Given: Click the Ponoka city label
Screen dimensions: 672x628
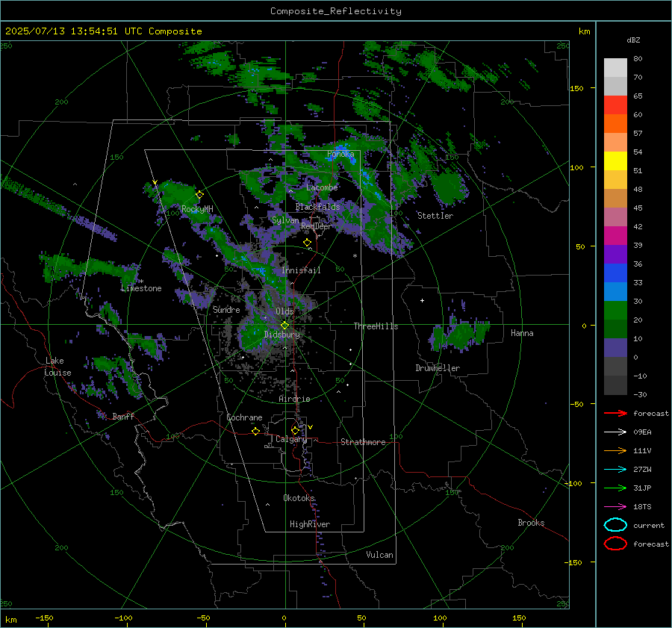Looking at the screenshot, I should 340,154.
